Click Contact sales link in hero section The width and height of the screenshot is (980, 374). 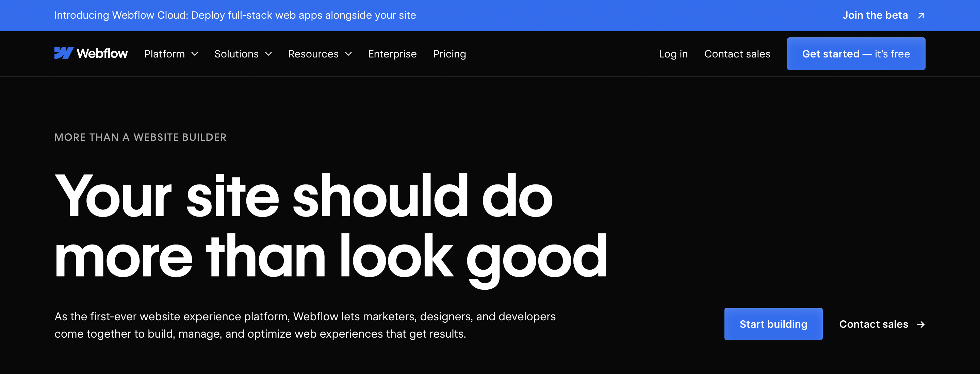[x=873, y=324]
